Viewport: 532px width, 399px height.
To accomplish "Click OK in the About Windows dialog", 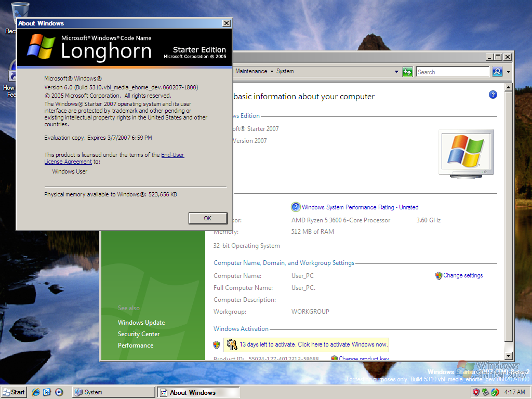I will pos(208,218).
